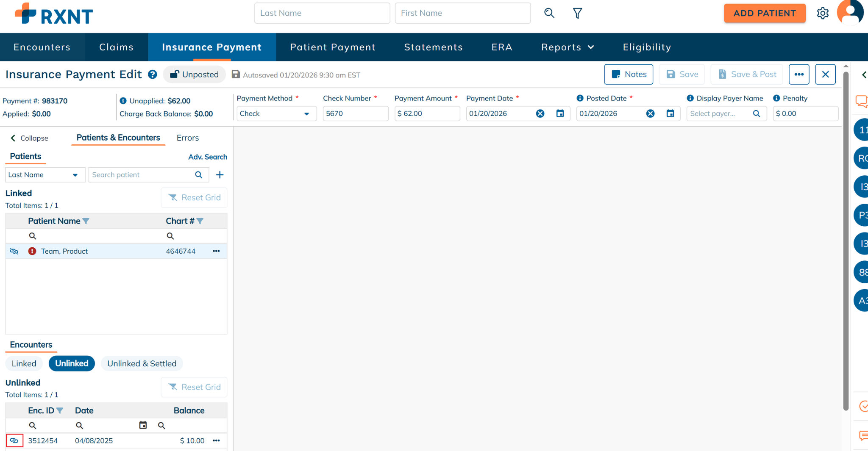Click the patient filter funnel icon in header
868x451 pixels.
577,13
